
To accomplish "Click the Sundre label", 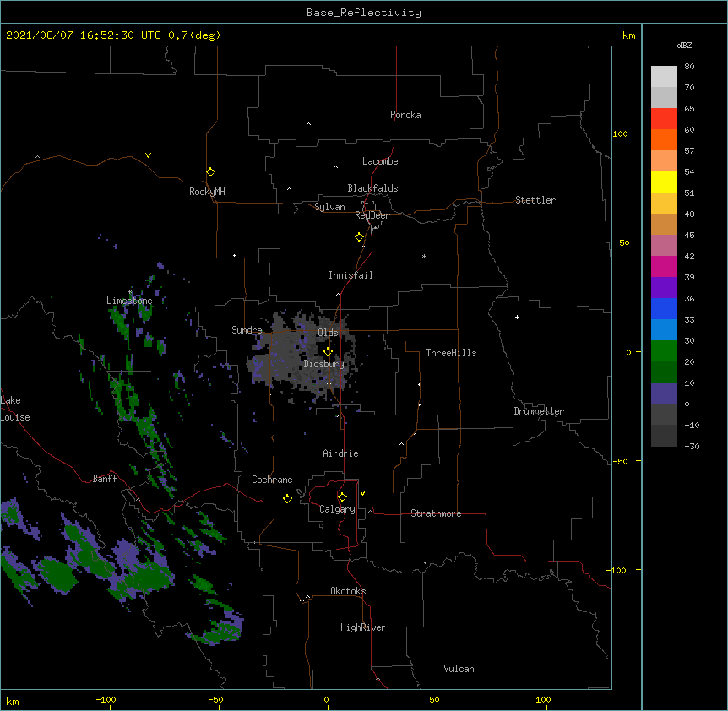I will [x=247, y=330].
